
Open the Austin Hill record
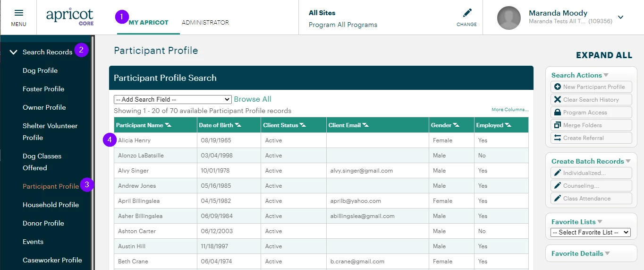(132, 246)
